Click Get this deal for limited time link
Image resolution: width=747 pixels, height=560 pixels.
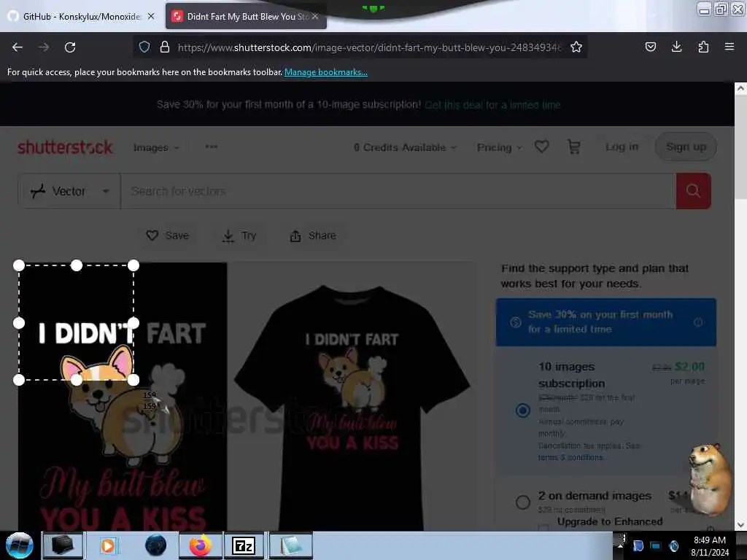(x=492, y=105)
